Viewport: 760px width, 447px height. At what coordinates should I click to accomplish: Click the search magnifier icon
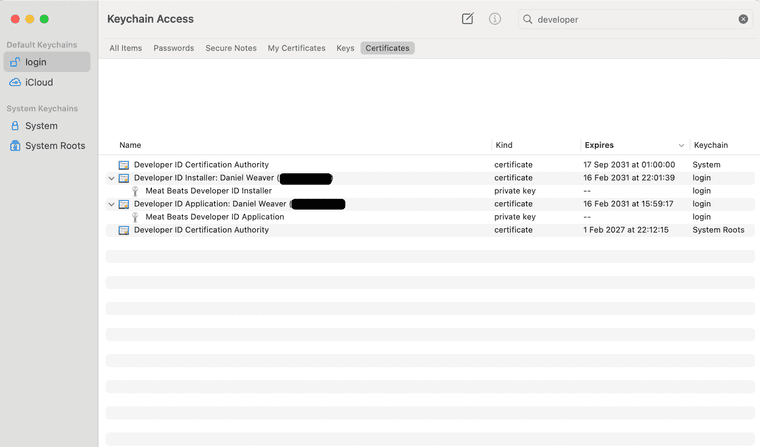click(527, 19)
